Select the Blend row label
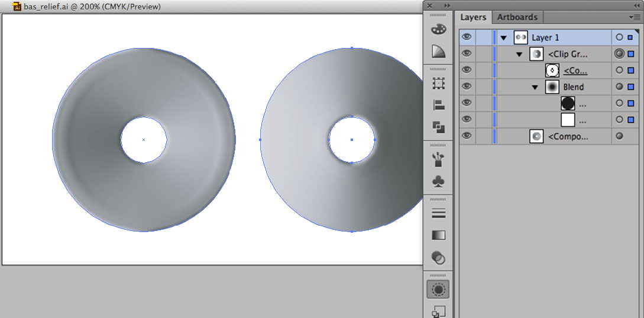The width and height of the screenshot is (644, 318). [574, 87]
